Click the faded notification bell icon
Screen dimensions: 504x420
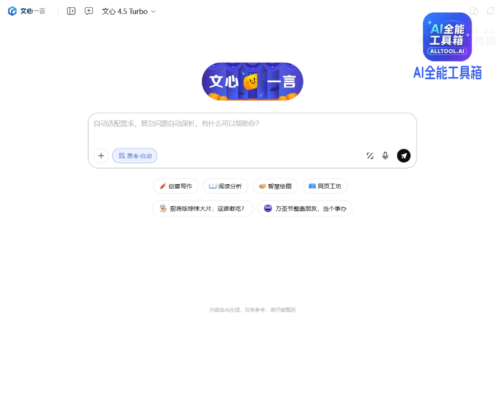click(491, 11)
